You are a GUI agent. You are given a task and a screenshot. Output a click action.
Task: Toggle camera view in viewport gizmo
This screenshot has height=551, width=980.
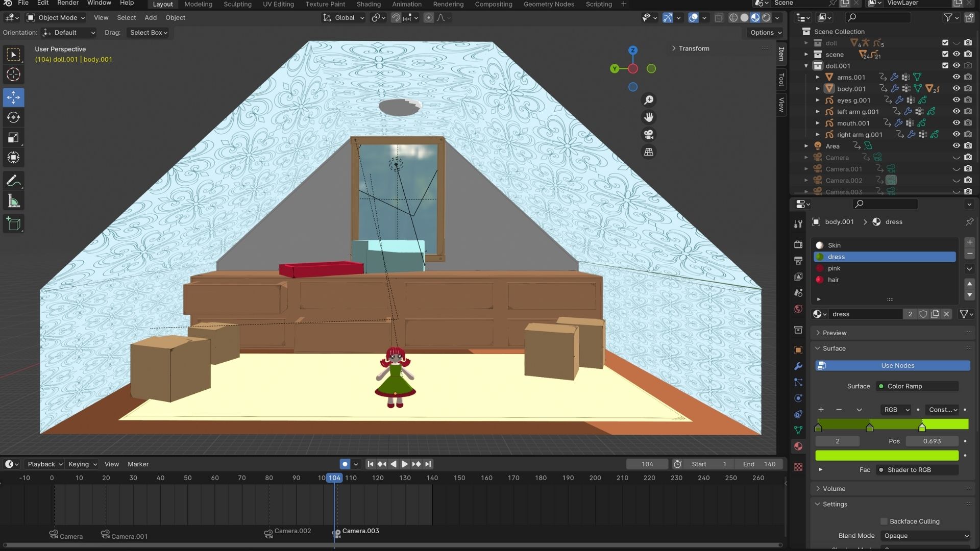click(x=649, y=135)
